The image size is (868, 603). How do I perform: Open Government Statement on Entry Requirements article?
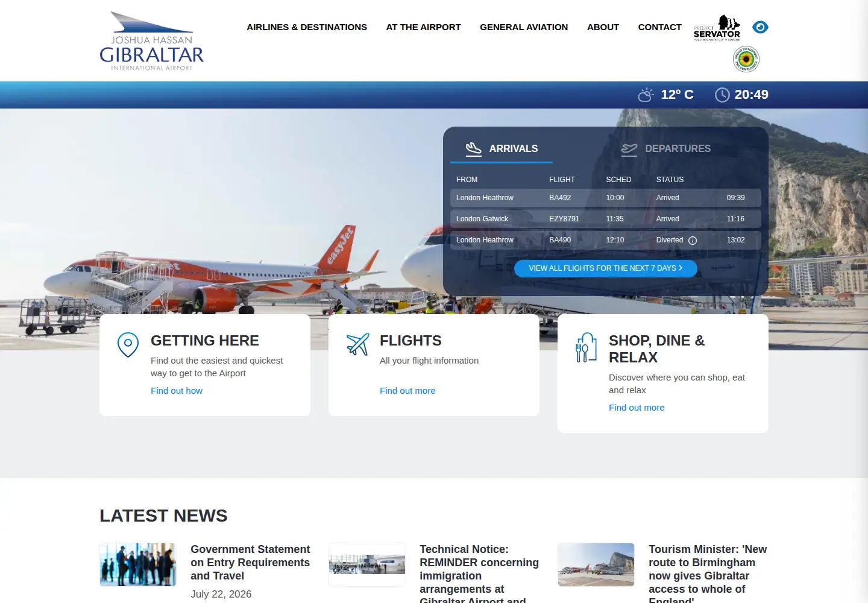coord(250,563)
